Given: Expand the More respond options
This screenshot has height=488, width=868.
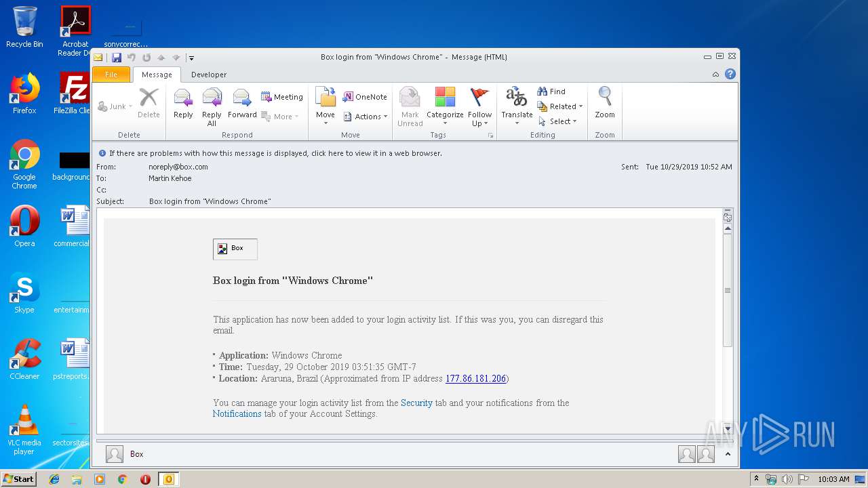Looking at the screenshot, I should coord(280,117).
